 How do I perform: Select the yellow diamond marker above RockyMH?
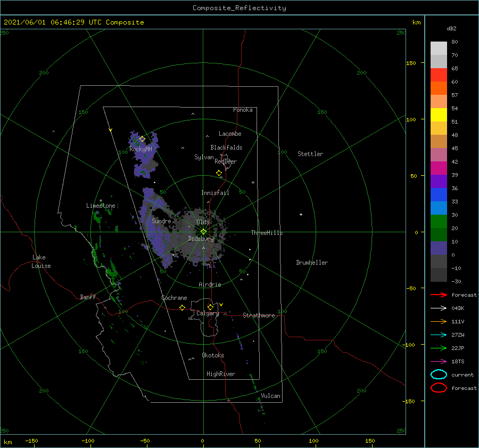(142, 139)
